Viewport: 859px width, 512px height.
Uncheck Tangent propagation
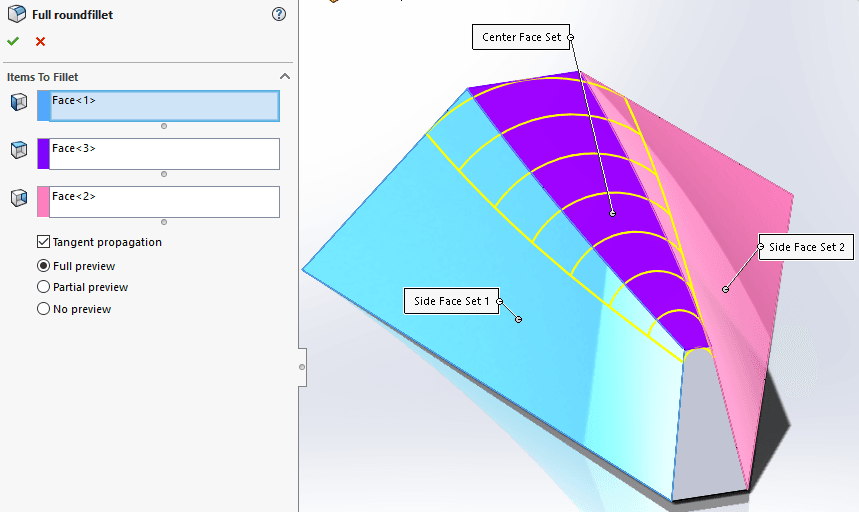[44, 242]
